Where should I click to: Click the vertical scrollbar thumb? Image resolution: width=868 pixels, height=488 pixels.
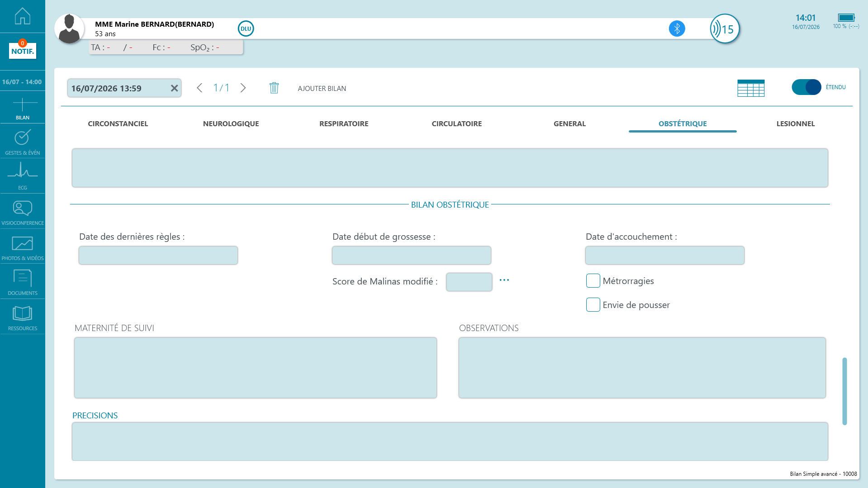coord(844,391)
